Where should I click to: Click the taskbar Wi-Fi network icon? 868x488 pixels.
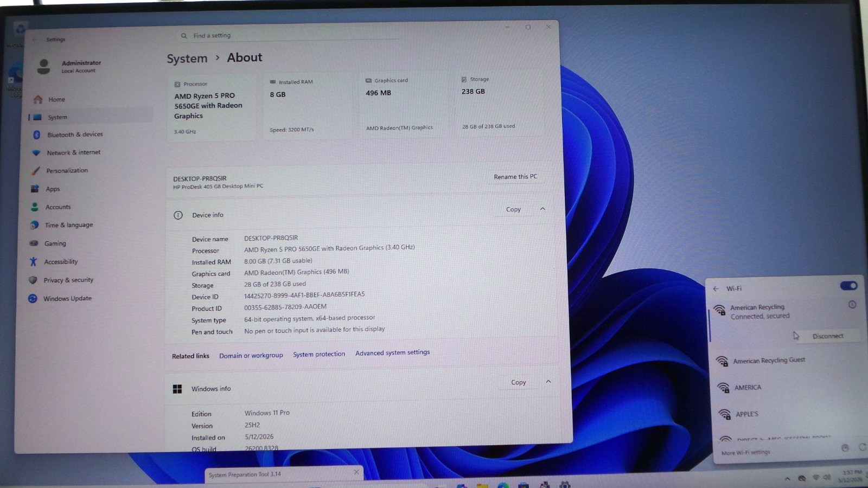point(816,478)
